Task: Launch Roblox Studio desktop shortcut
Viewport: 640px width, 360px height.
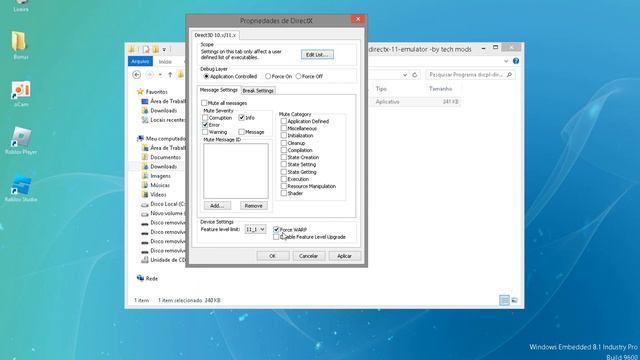Action: point(21,189)
